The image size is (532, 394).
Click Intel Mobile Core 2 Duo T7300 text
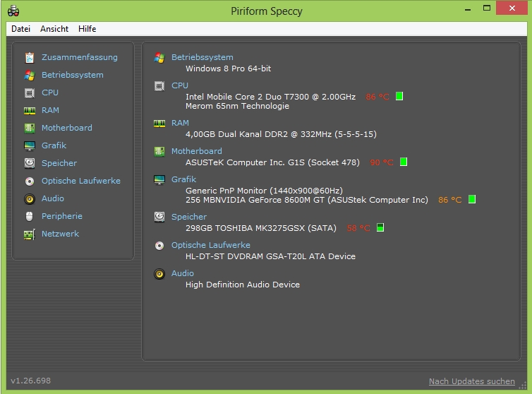point(270,97)
